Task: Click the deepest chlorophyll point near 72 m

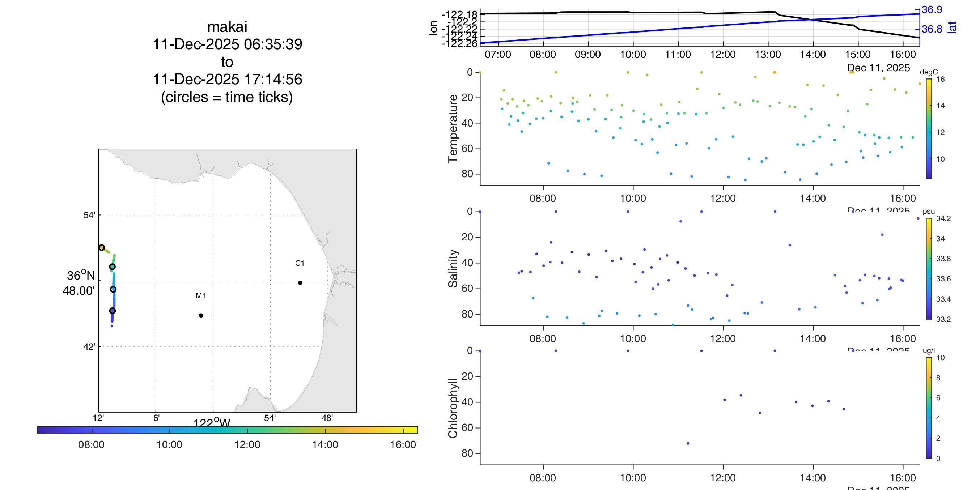Action: click(x=688, y=444)
